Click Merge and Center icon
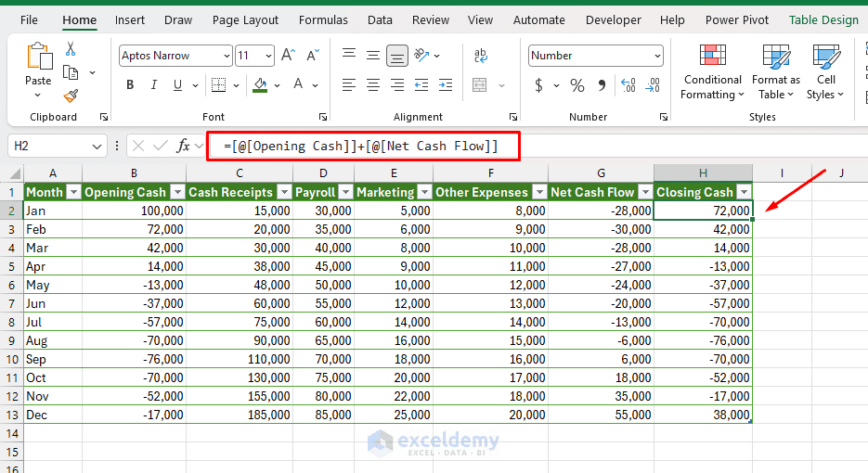This screenshot has width=868, height=473. pyautogui.click(x=479, y=85)
